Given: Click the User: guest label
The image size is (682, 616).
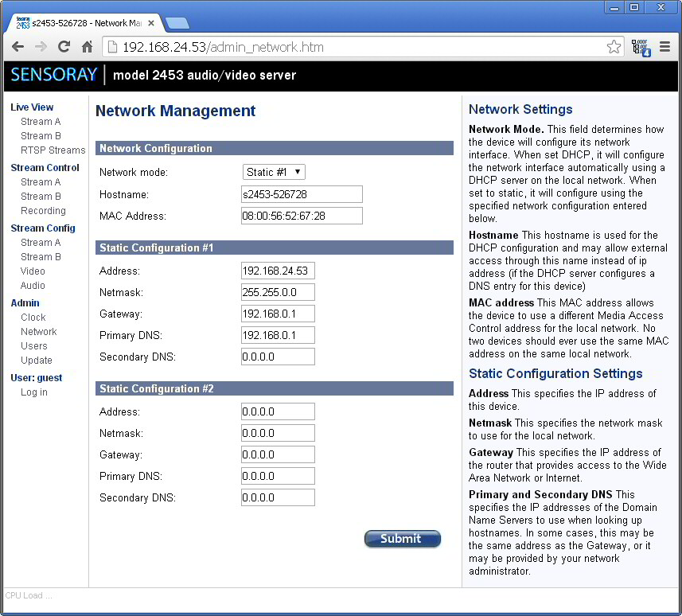Looking at the screenshot, I should pyautogui.click(x=36, y=377).
